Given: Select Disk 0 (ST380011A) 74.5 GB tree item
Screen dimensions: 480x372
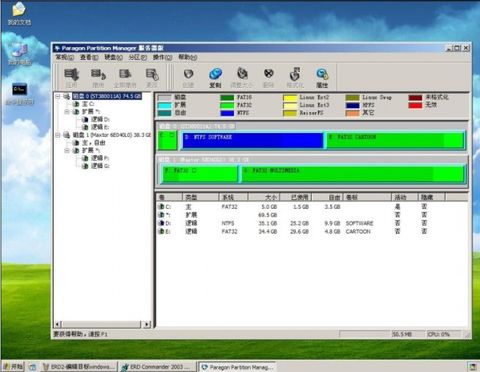Looking at the screenshot, I should (x=107, y=96).
